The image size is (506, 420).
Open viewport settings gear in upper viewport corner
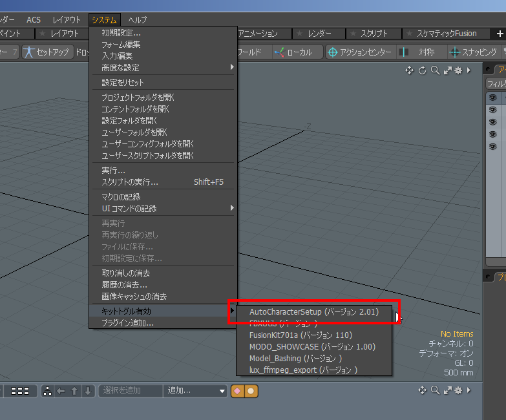click(458, 70)
